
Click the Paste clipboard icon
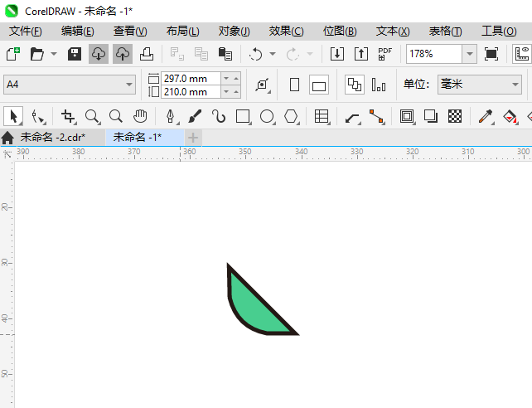[225, 54]
